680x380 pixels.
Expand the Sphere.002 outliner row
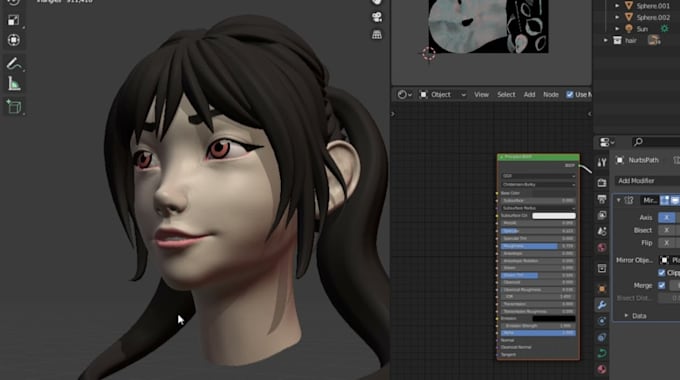[x=617, y=17]
